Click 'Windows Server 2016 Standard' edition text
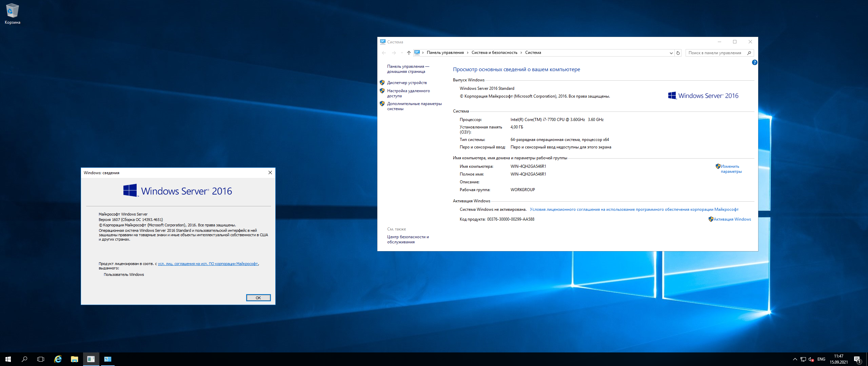 click(487, 88)
